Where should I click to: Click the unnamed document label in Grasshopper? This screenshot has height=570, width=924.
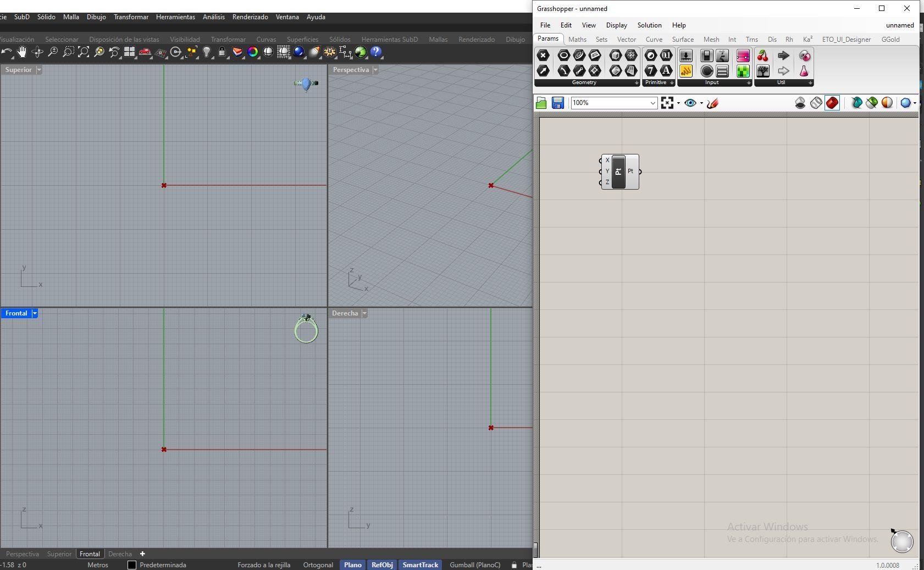click(x=900, y=25)
